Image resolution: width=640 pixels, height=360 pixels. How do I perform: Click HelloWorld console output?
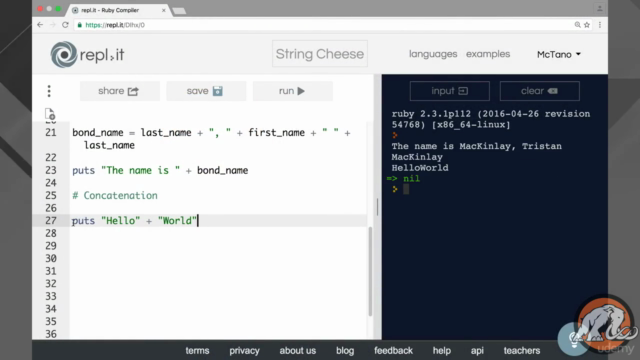(420, 168)
